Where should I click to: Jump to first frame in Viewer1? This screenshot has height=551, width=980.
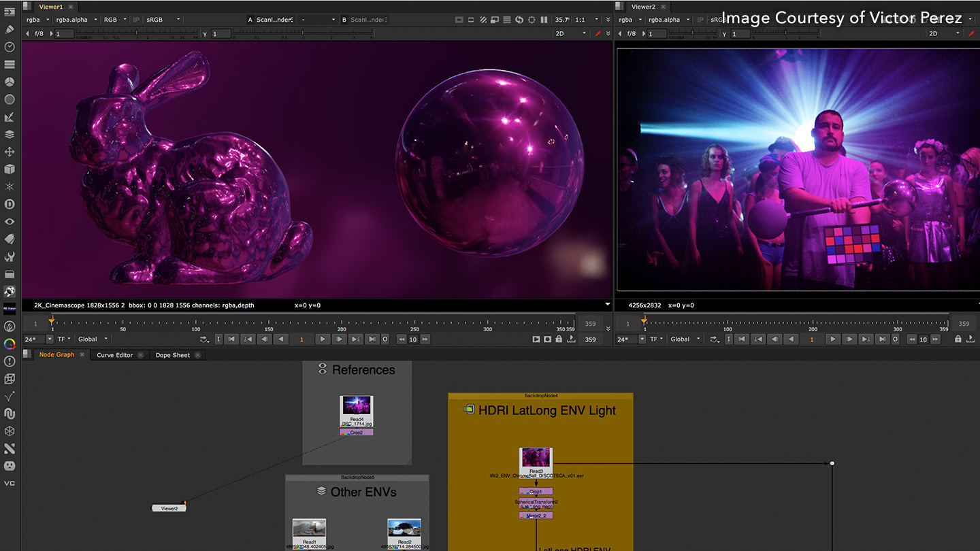(231, 339)
